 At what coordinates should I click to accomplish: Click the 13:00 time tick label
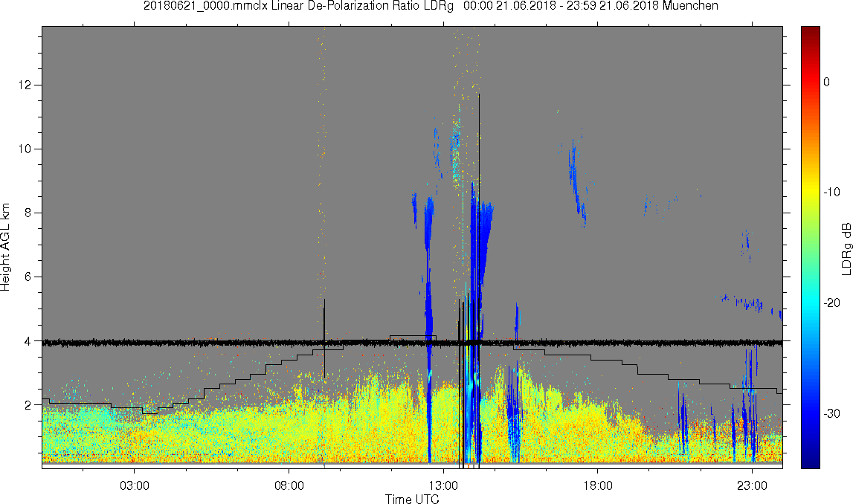pyautogui.click(x=443, y=485)
